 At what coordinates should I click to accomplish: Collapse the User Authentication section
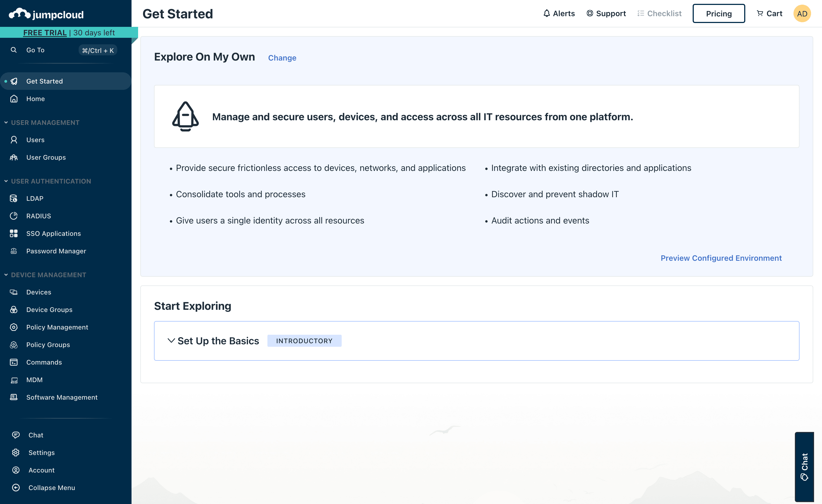[6, 181]
